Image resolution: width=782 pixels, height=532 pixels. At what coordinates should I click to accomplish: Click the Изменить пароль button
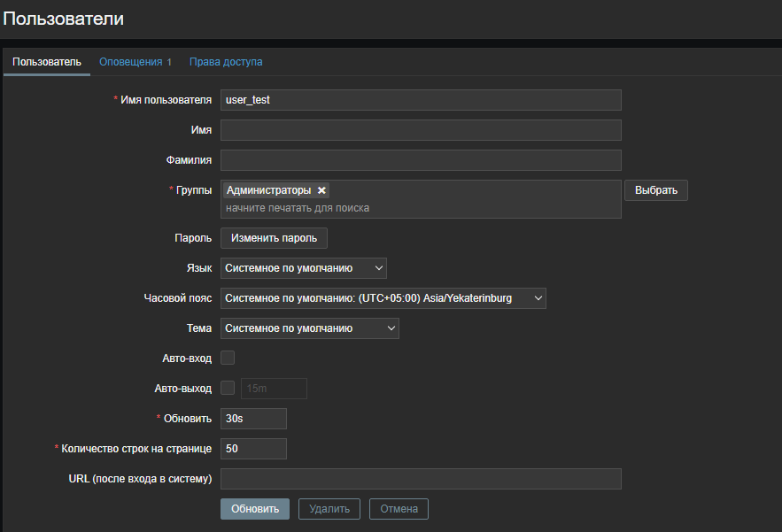click(274, 238)
